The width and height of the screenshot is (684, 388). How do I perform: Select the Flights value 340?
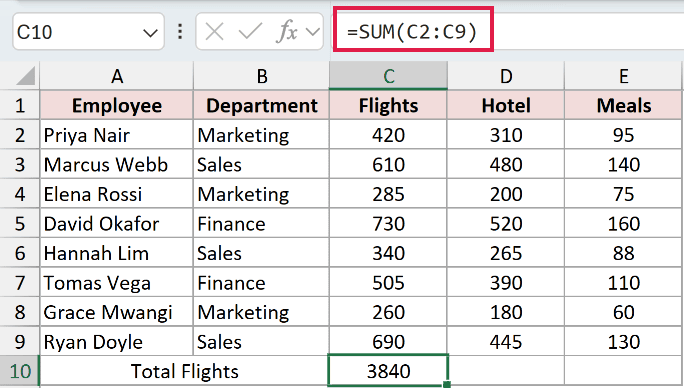[x=388, y=253]
